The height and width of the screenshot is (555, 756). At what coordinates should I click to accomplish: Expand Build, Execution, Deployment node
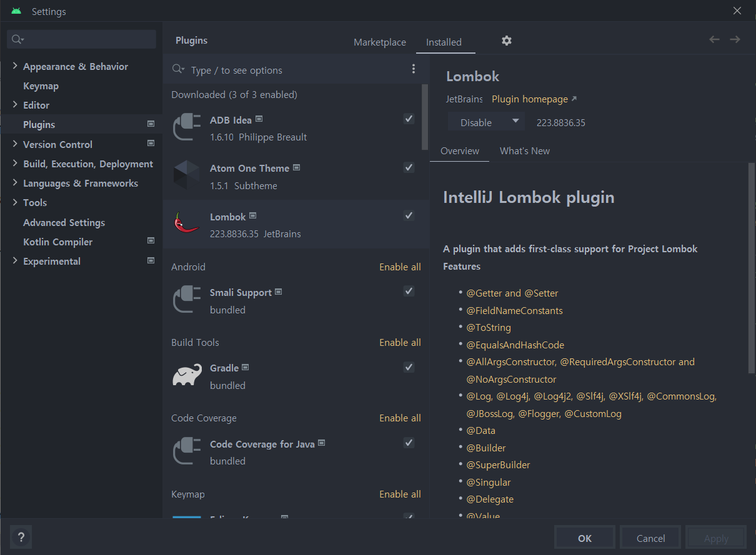tap(15, 164)
